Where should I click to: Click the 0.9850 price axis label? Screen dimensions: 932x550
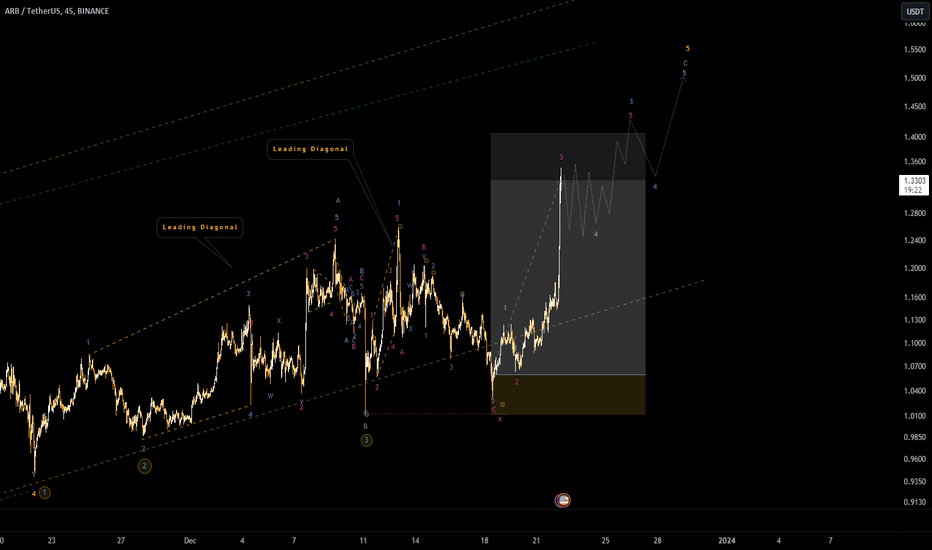(915, 437)
